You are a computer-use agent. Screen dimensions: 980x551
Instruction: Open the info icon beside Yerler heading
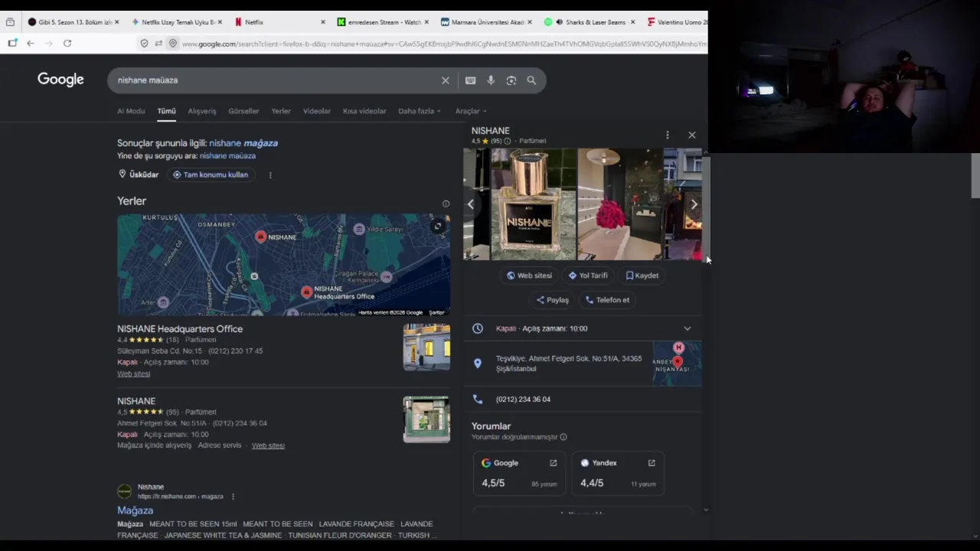(446, 204)
